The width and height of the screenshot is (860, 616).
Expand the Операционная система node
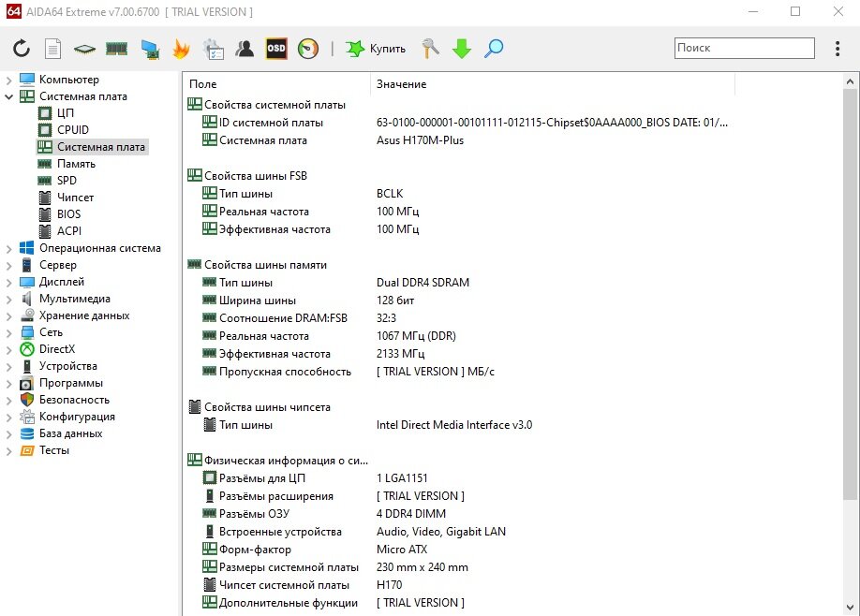point(8,249)
